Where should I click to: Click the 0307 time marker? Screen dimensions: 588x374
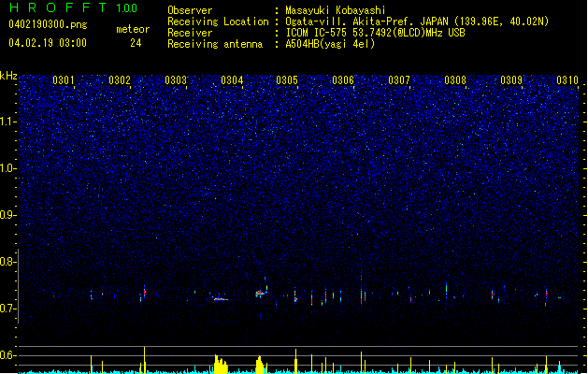click(x=399, y=80)
